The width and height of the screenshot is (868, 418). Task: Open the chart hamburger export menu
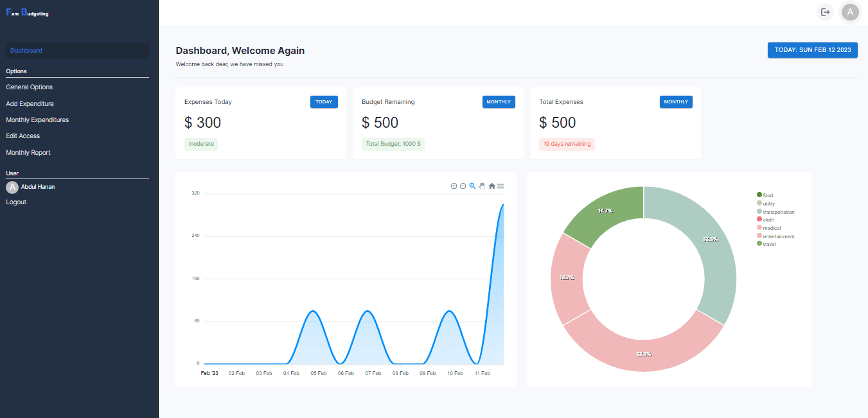[x=500, y=186]
